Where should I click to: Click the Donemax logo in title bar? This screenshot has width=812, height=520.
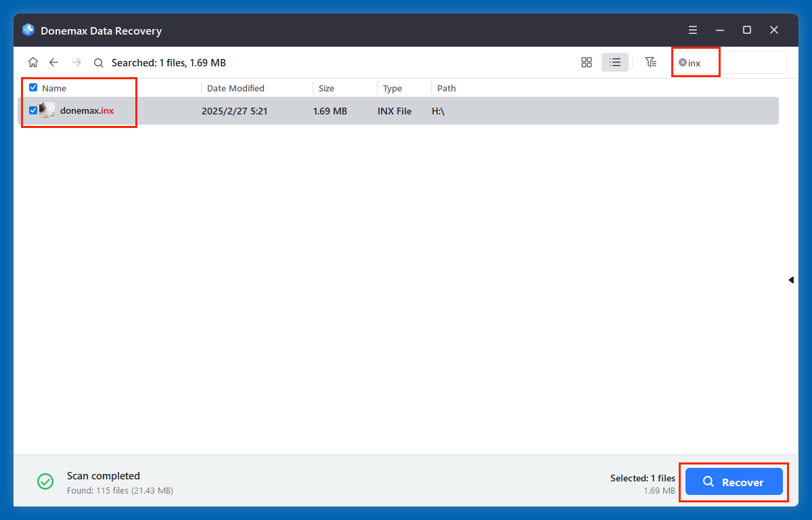(28, 30)
